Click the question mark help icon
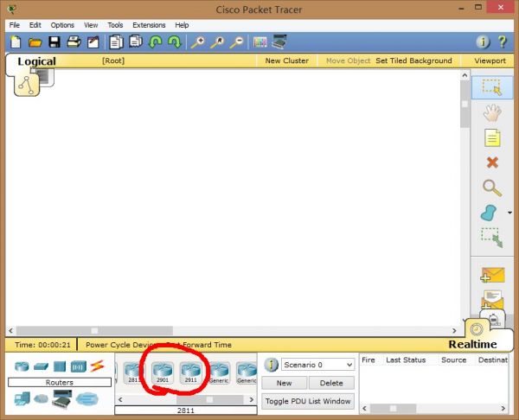Image resolution: width=519 pixels, height=420 pixels. click(502, 42)
